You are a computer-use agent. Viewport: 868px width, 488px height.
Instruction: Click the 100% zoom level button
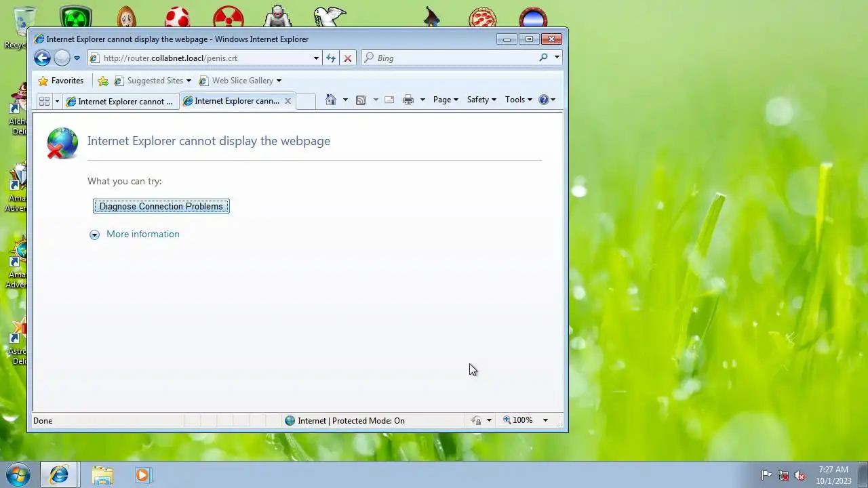point(518,420)
